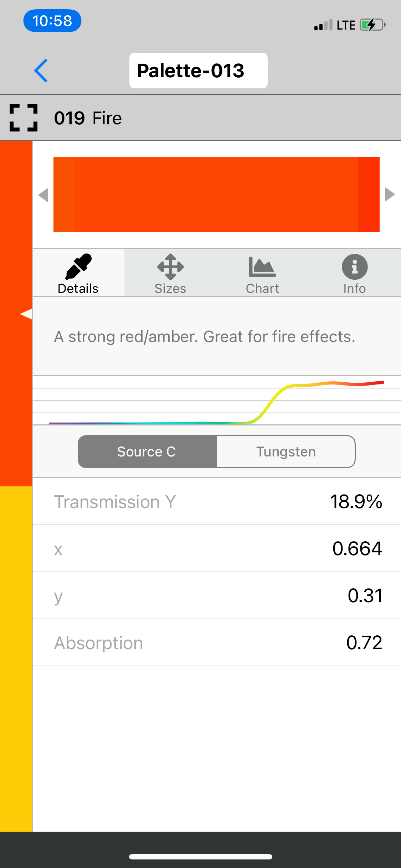Tap the cellular signal bars icon
The height and width of the screenshot is (868, 401).
click(323, 25)
